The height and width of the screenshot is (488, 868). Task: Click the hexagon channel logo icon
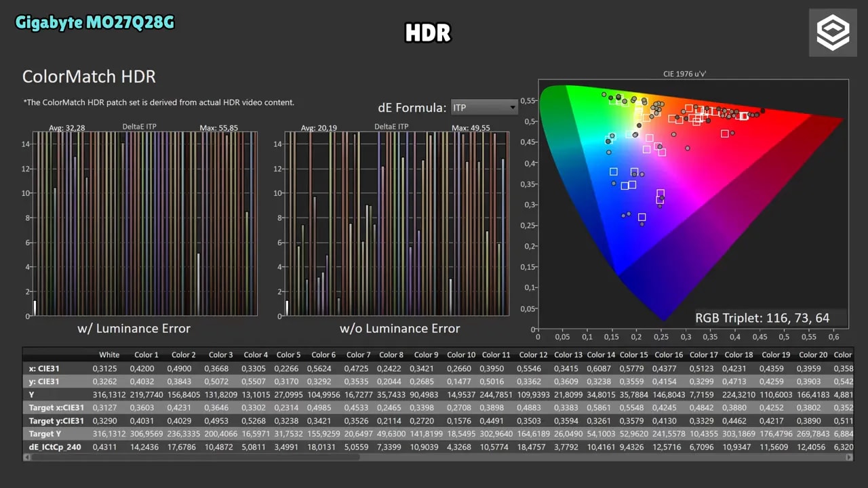832,33
